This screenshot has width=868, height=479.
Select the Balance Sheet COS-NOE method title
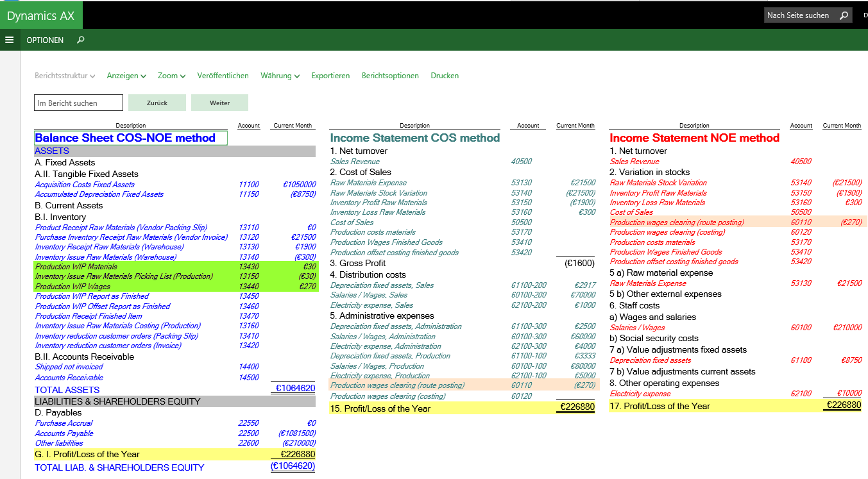126,138
